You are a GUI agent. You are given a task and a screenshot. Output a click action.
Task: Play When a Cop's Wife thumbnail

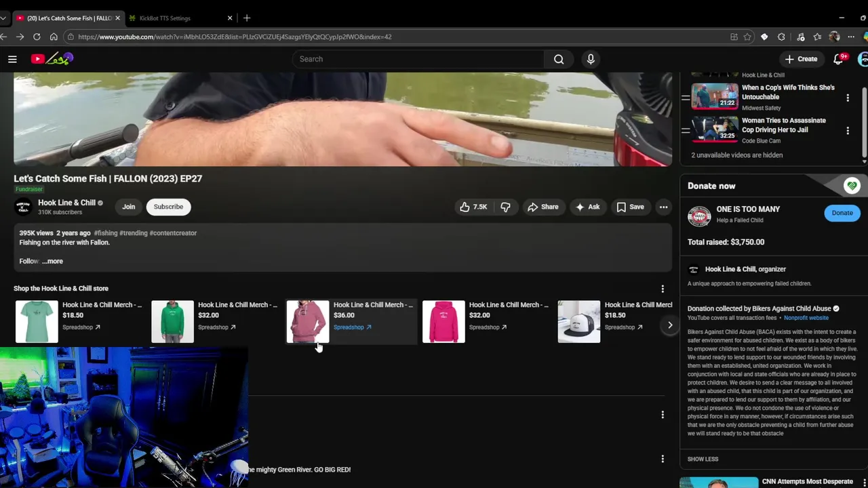click(715, 96)
